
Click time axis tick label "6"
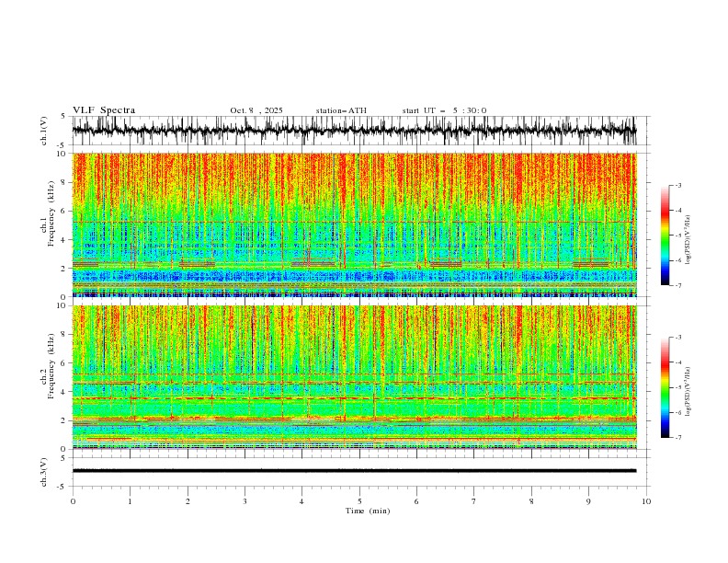(x=416, y=501)
